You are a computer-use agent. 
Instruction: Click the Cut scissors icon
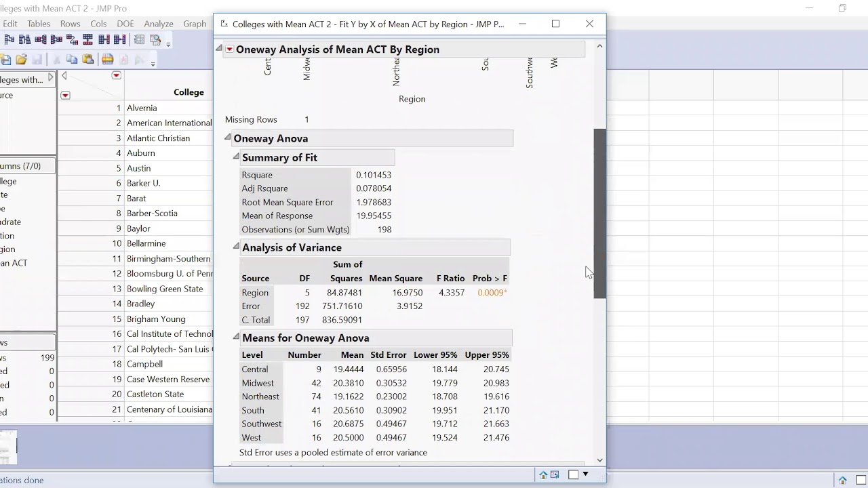click(x=56, y=60)
